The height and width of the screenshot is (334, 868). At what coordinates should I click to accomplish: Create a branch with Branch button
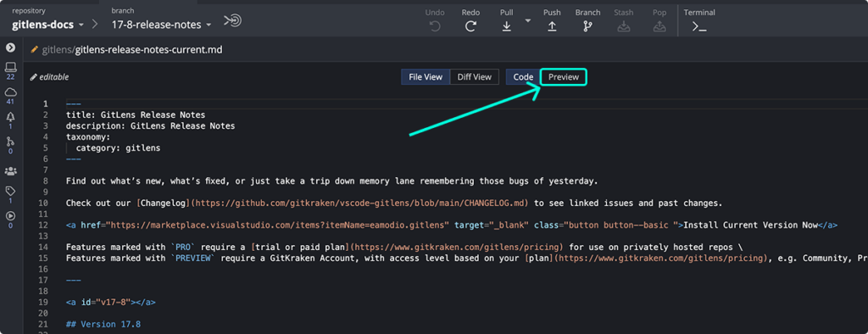coord(587,20)
